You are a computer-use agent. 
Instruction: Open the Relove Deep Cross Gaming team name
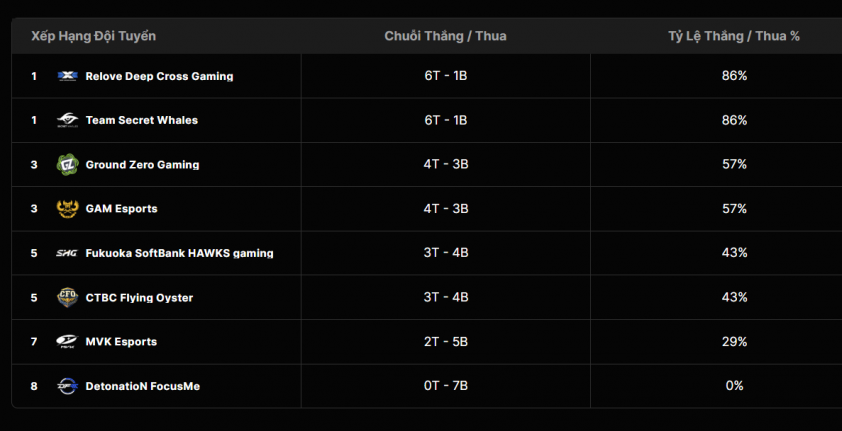click(x=159, y=76)
